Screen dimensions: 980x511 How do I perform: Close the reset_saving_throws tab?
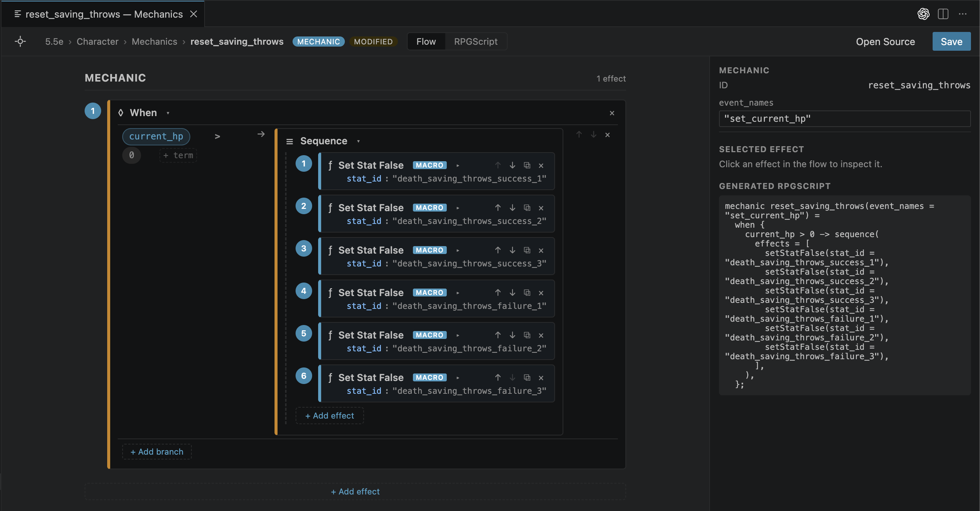pos(194,14)
